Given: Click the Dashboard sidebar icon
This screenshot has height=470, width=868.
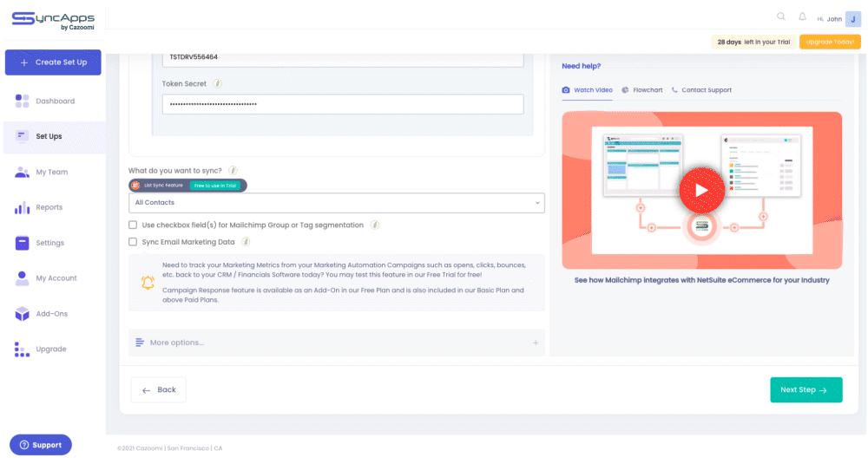Looking at the screenshot, I should coord(23,101).
